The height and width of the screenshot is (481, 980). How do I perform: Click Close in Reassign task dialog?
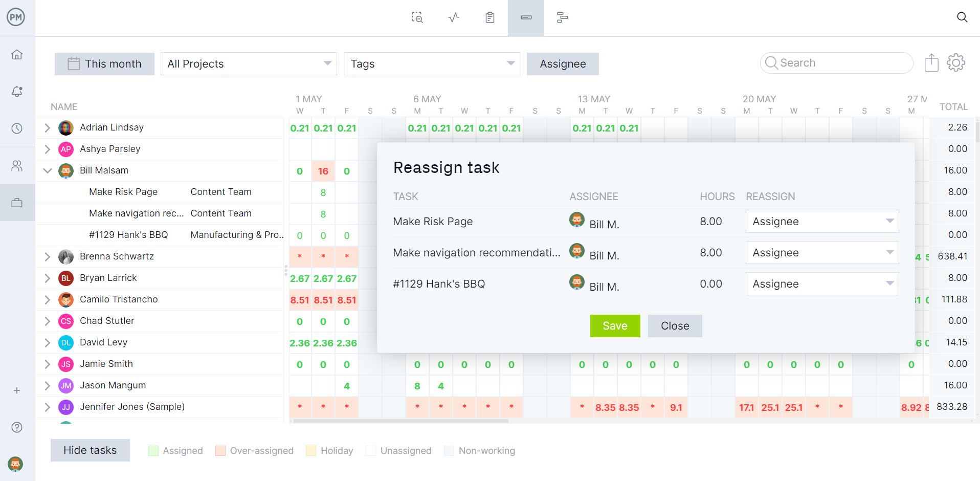[675, 326]
